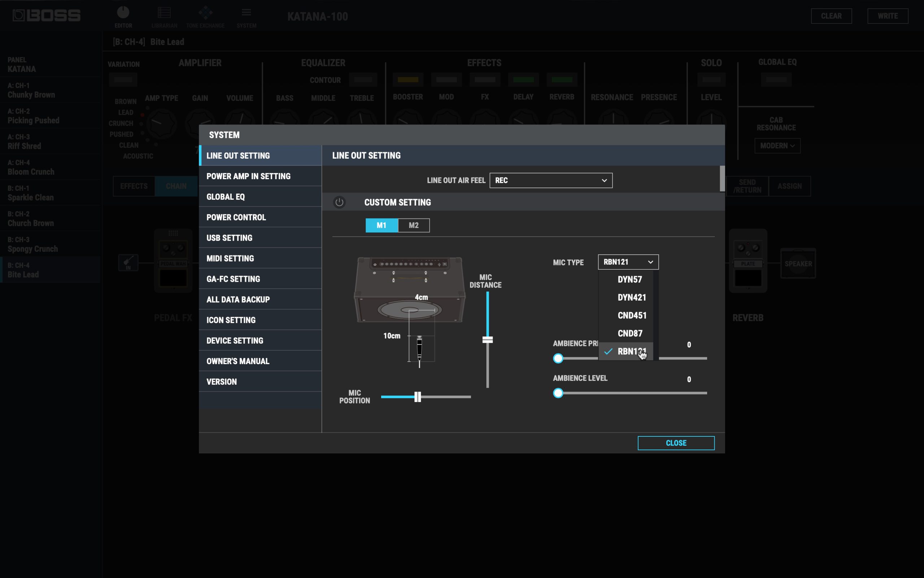924x578 pixels.
Task: Open Owner's Manual section
Action: [x=260, y=361]
